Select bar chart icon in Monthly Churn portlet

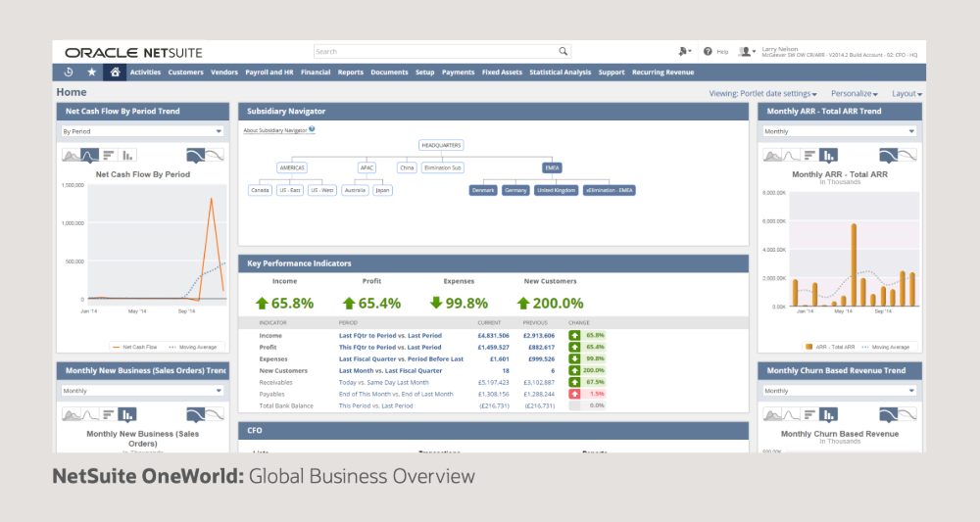810,414
